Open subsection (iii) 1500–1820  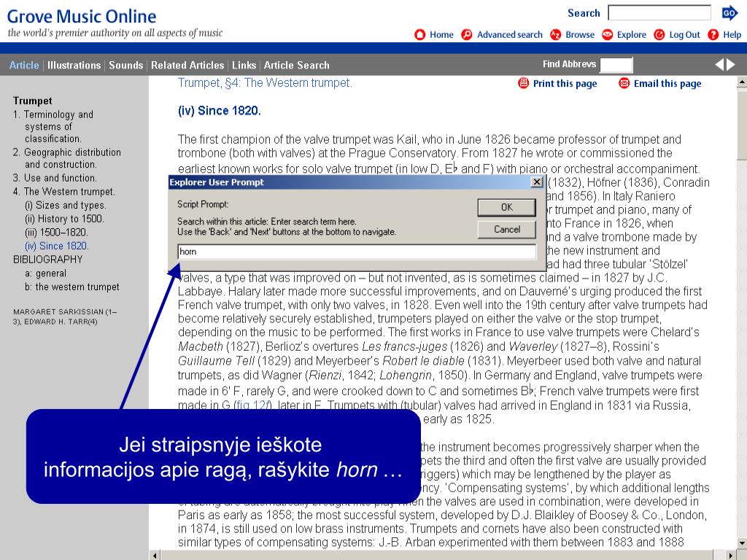tap(56, 233)
